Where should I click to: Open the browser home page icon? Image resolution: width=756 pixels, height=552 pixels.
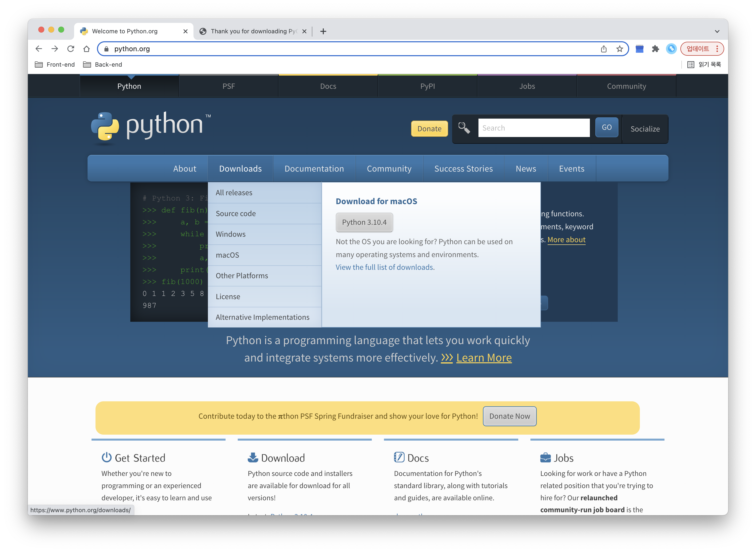[87, 49]
